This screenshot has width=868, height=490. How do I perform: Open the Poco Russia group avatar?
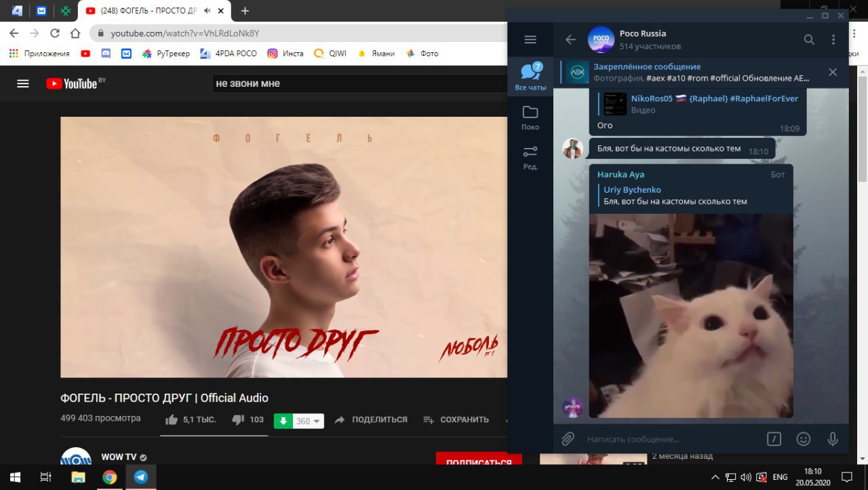click(601, 39)
